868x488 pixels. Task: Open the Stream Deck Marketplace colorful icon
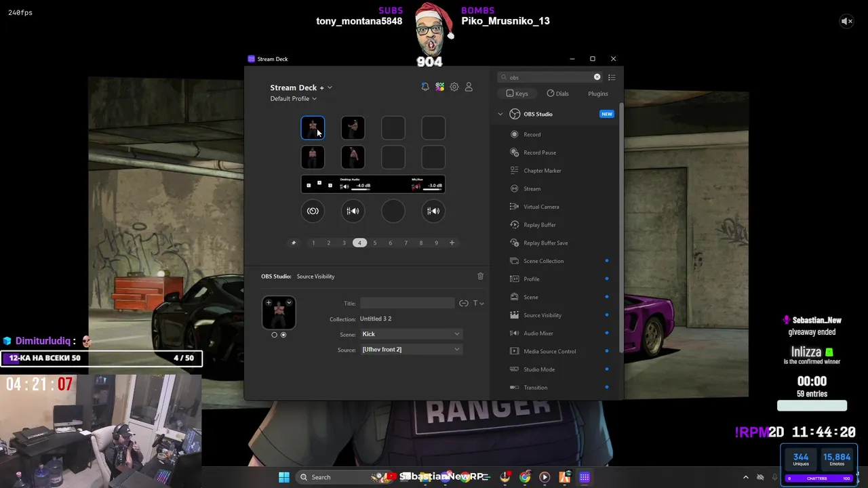[x=440, y=87]
